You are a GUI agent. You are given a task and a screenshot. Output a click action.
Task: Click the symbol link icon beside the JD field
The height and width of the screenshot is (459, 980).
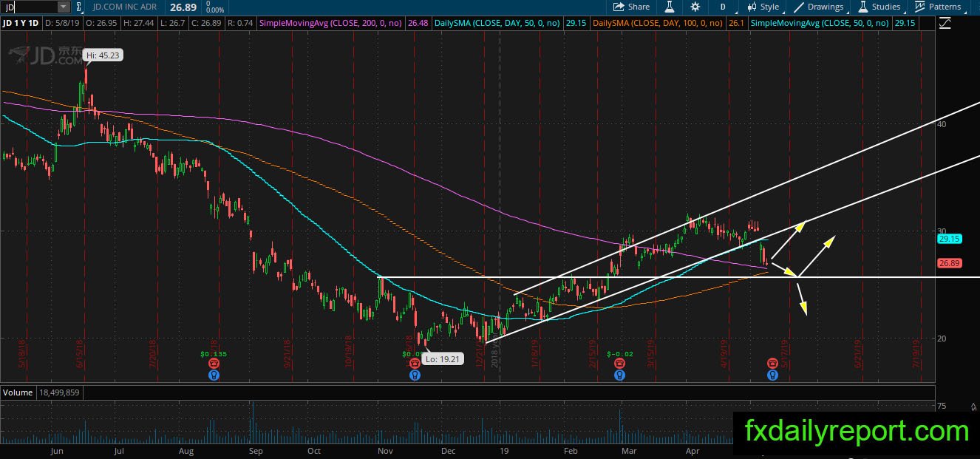[80, 7]
